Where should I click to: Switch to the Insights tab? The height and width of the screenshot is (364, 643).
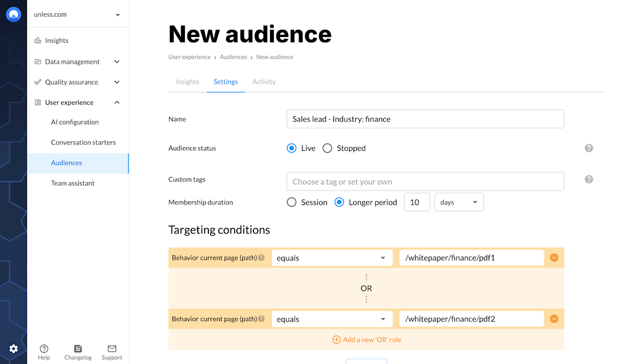pyautogui.click(x=188, y=82)
